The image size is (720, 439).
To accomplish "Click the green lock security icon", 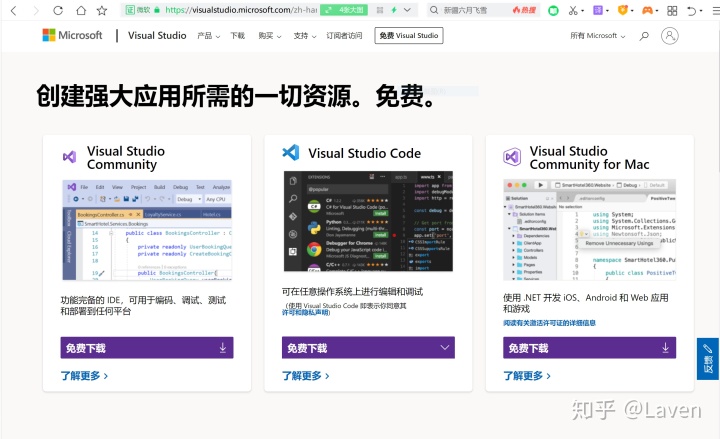I will pyautogui.click(x=158, y=10).
